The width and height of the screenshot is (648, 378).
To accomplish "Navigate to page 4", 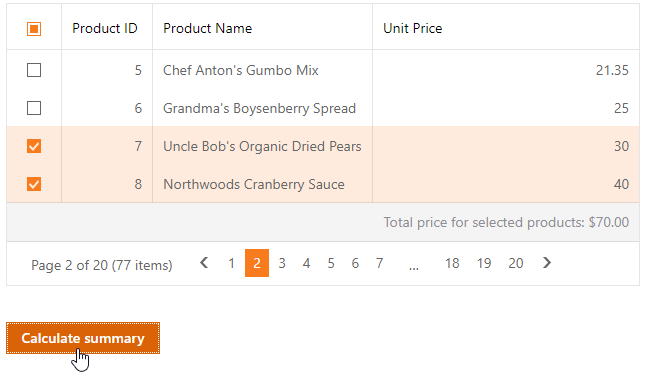I will (x=306, y=263).
